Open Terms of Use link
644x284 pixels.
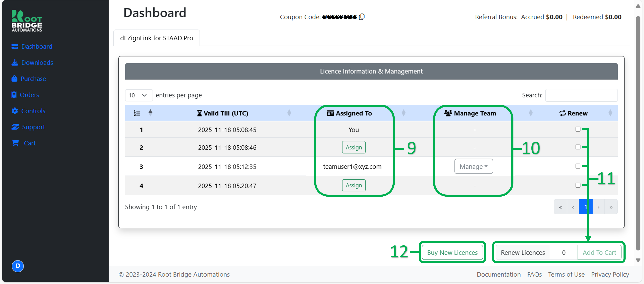click(566, 274)
